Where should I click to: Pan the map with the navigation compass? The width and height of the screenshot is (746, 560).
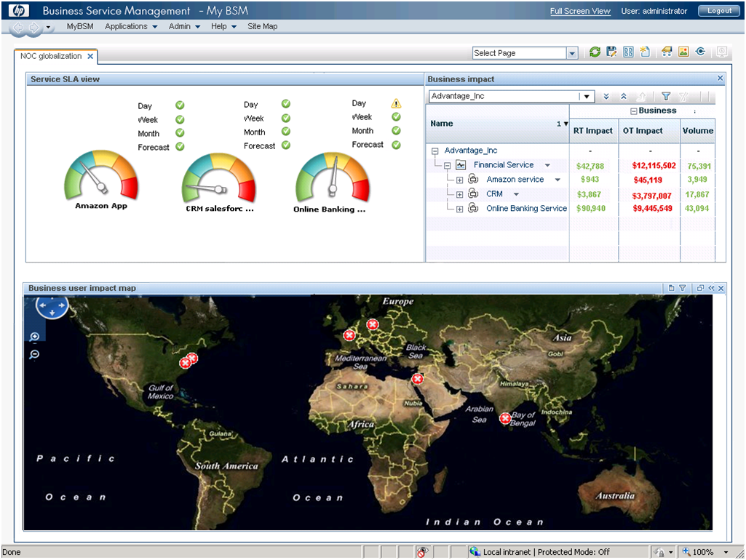click(x=52, y=305)
